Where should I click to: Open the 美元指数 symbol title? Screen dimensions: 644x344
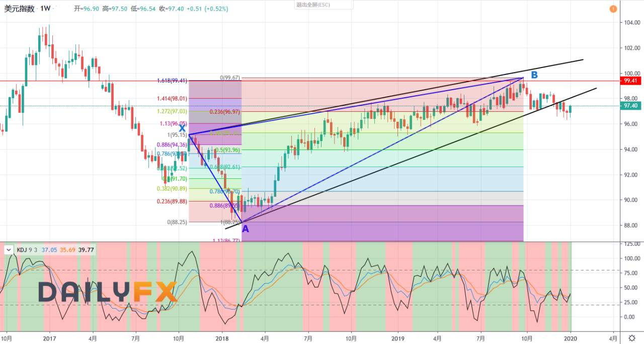coord(20,9)
